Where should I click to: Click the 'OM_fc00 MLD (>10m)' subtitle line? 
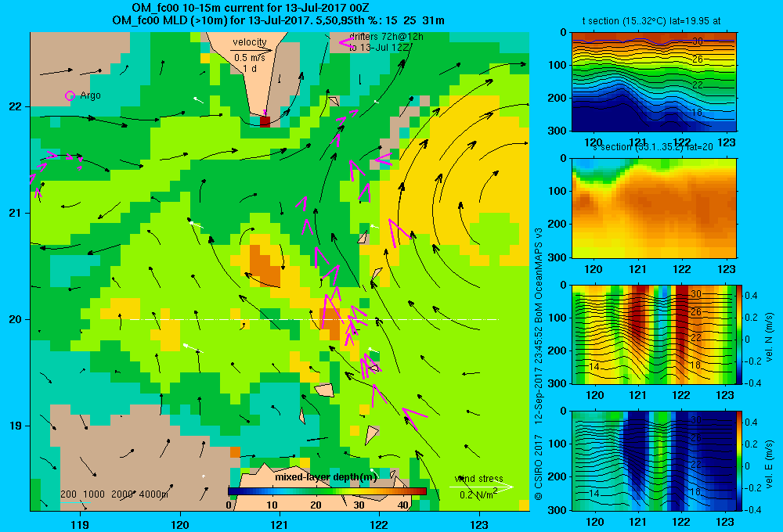[x=279, y=20]
